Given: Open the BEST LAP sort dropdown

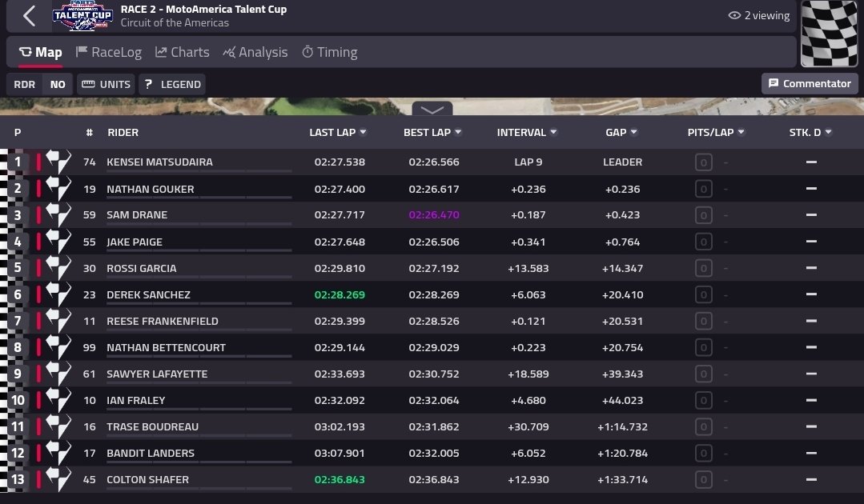Looking at the screenshot, I should pyautogui.click(x=457, y=132).
